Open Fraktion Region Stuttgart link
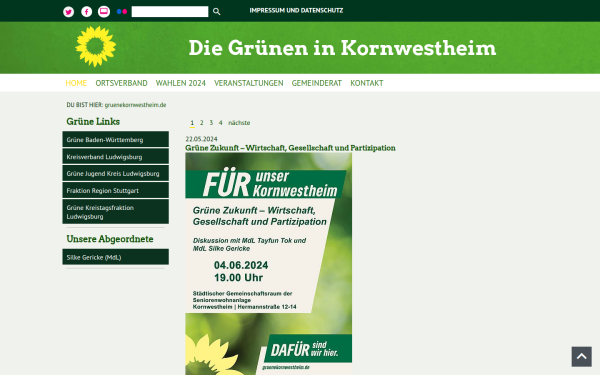Viewport: 600px width, 375px height. [116, 190]
